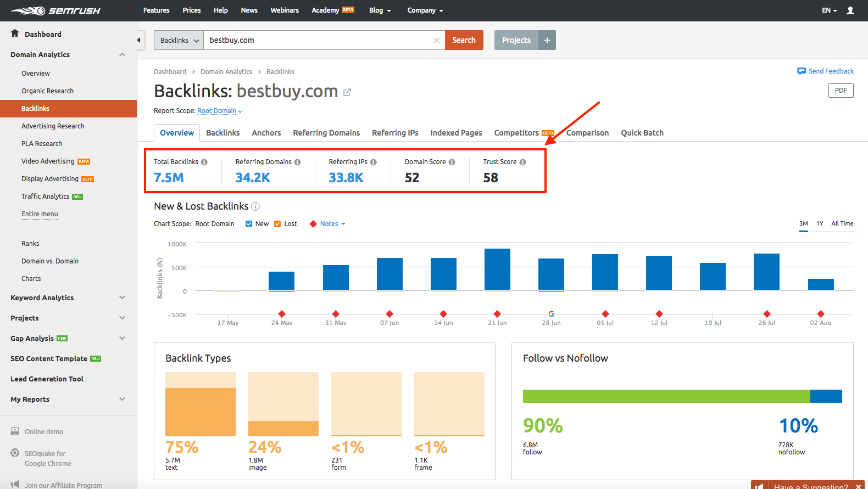Show info for Domain Score
The height and width of the screenshot is (489, 868).
[x=452, y=162]
